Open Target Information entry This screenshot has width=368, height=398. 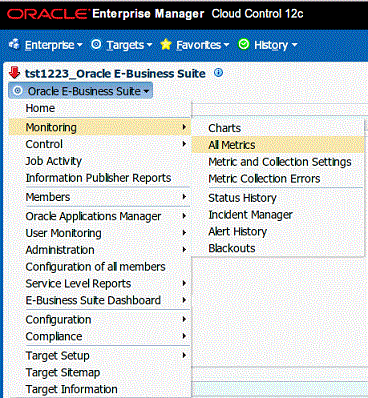point(71,389)
